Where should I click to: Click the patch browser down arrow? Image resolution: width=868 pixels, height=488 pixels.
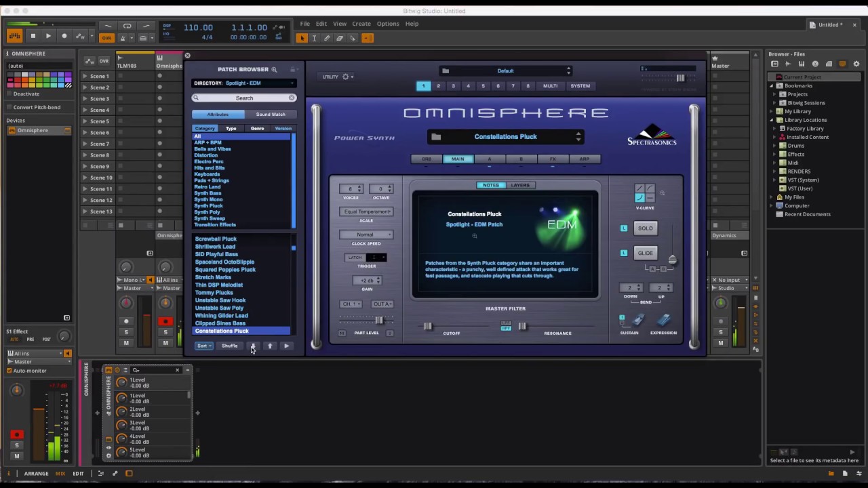point(253,346)
